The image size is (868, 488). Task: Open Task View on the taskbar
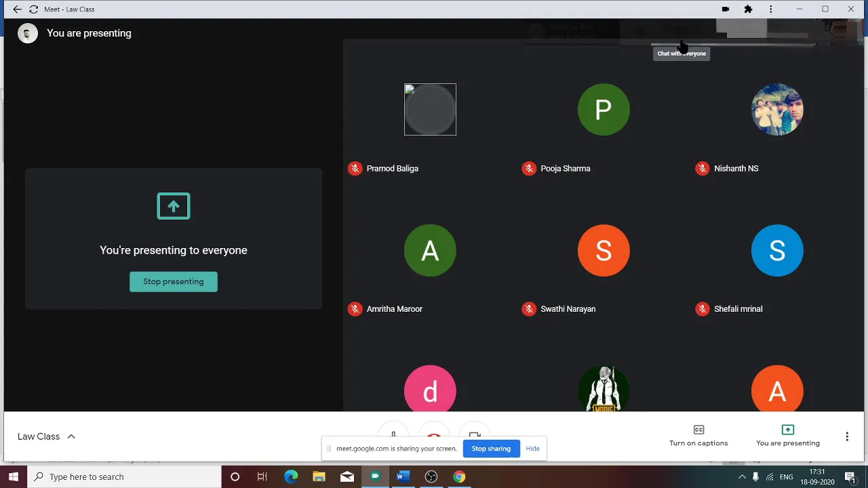point(262,477)
